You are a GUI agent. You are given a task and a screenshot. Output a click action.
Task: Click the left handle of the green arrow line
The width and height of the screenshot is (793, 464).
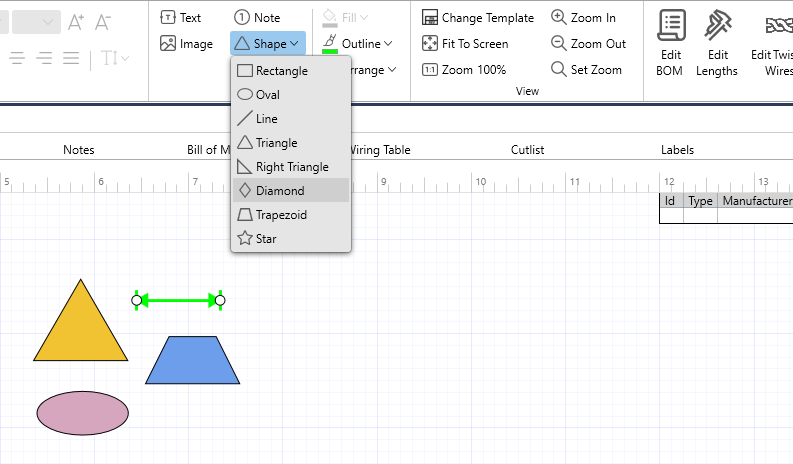click(137, 301)
